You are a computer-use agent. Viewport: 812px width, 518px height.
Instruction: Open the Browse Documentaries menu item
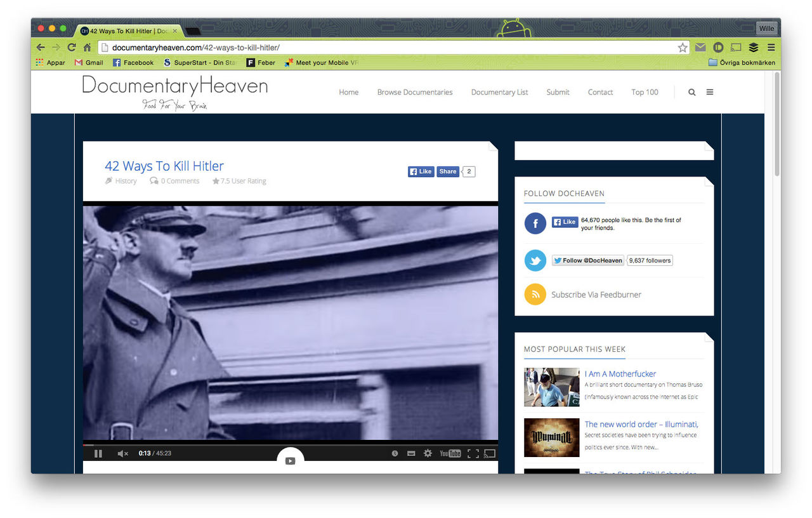coord(415,92)
